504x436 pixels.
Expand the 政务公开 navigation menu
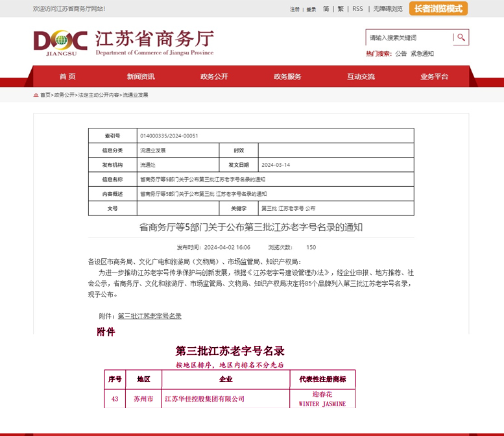(x=214, y=77)
